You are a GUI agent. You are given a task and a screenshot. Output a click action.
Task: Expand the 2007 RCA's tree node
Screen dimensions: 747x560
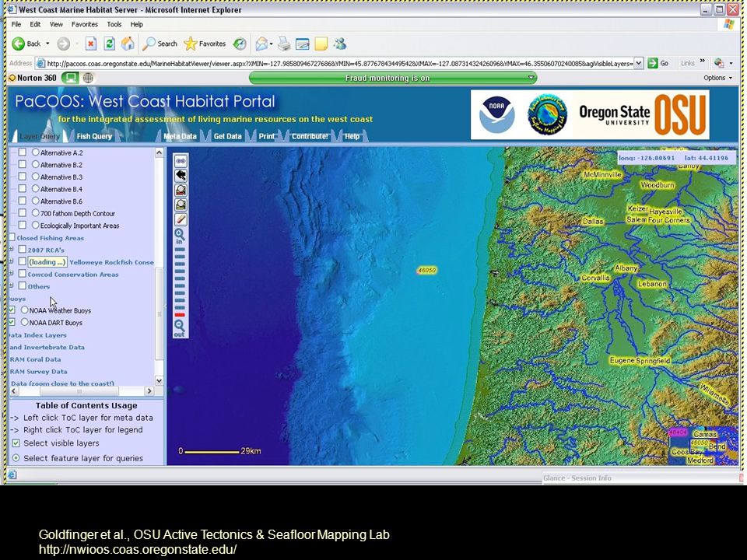12,249
